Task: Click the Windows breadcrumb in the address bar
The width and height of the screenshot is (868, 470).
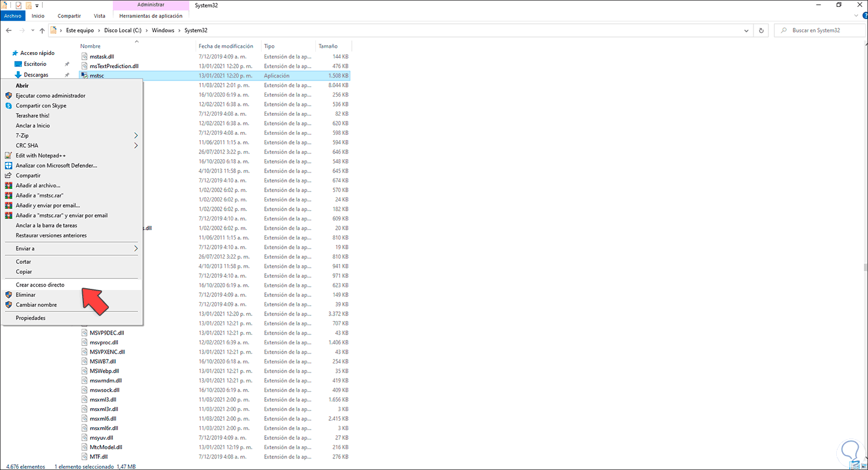Action: click(163, 30)
